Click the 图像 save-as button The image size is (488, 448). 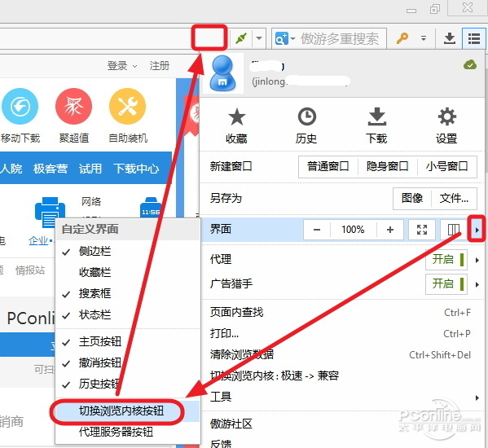[x=412, y=198]
